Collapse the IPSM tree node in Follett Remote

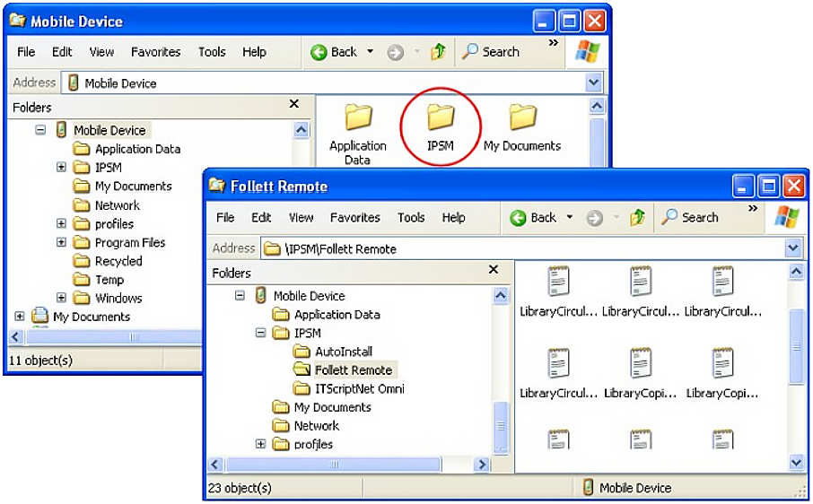coord(260,333)
